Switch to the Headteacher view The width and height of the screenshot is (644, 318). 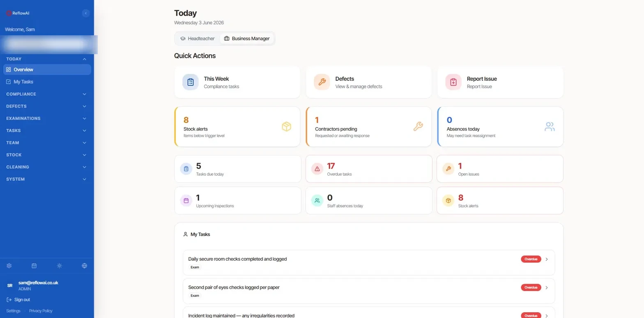[198, 39]
